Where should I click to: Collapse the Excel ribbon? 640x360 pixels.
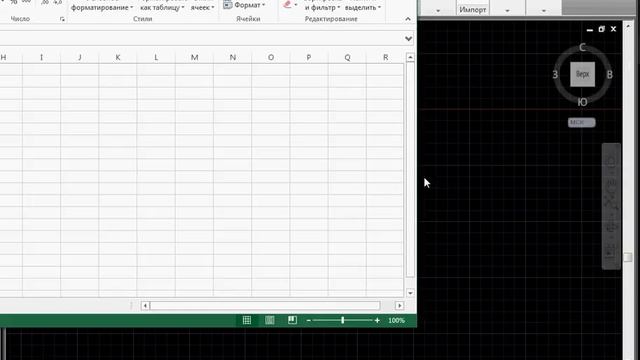click(x=408, y=19)
